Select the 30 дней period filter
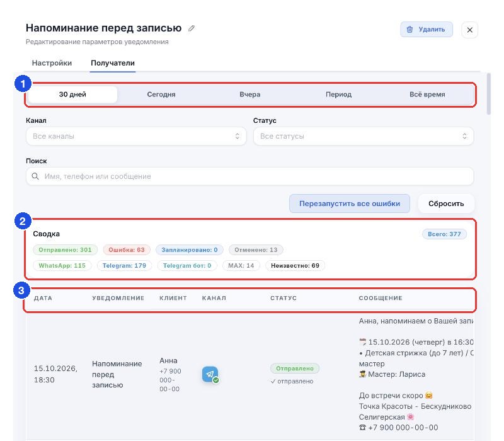 point(72,94)
